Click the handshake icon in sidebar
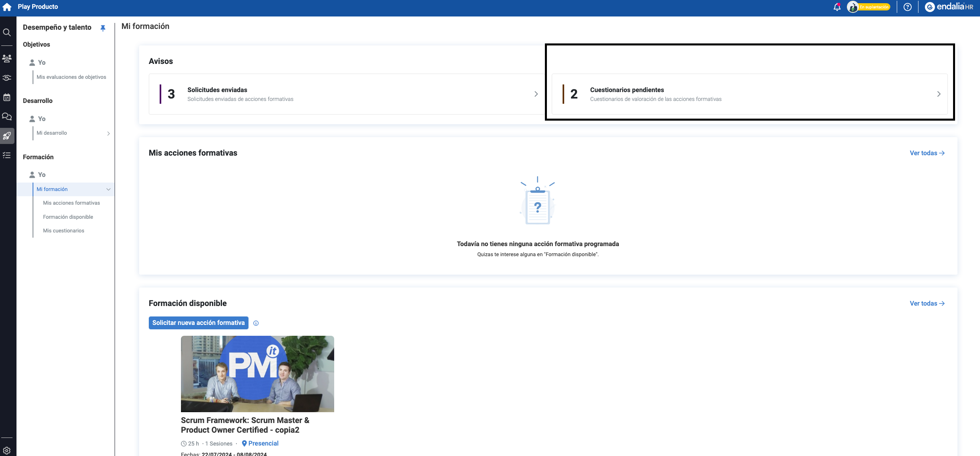The width and height of the screenshot is (980, 456). point(7,78)
